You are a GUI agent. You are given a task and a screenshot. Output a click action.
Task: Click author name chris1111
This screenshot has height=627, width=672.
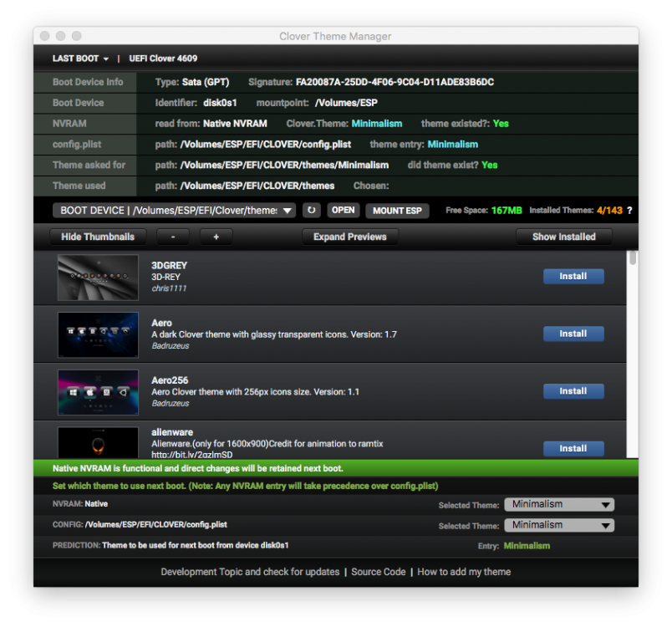(x=169, y=288)
